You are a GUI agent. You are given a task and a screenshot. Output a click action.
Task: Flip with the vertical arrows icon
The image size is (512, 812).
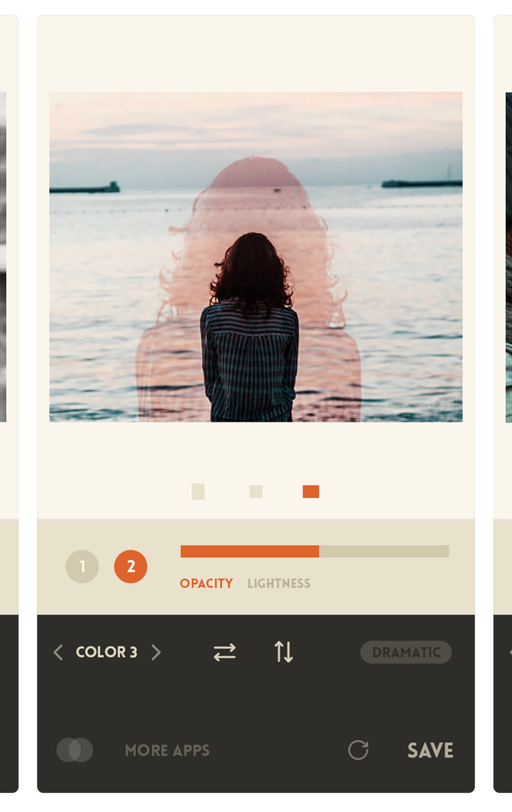pos(283,652)
